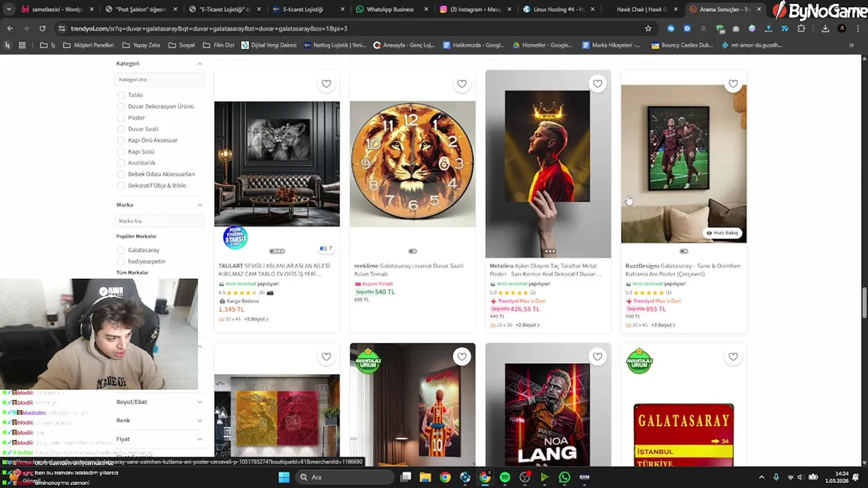868x488 pixels.
Task: Click Hızlı Bakış on Sane Osimhen poster
Action: tap(722, 233)
